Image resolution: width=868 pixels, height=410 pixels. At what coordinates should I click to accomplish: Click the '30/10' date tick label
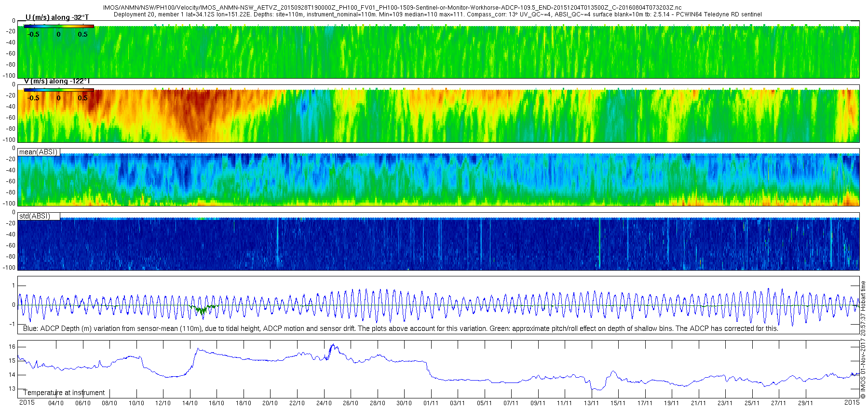click(x=404, y=403)
